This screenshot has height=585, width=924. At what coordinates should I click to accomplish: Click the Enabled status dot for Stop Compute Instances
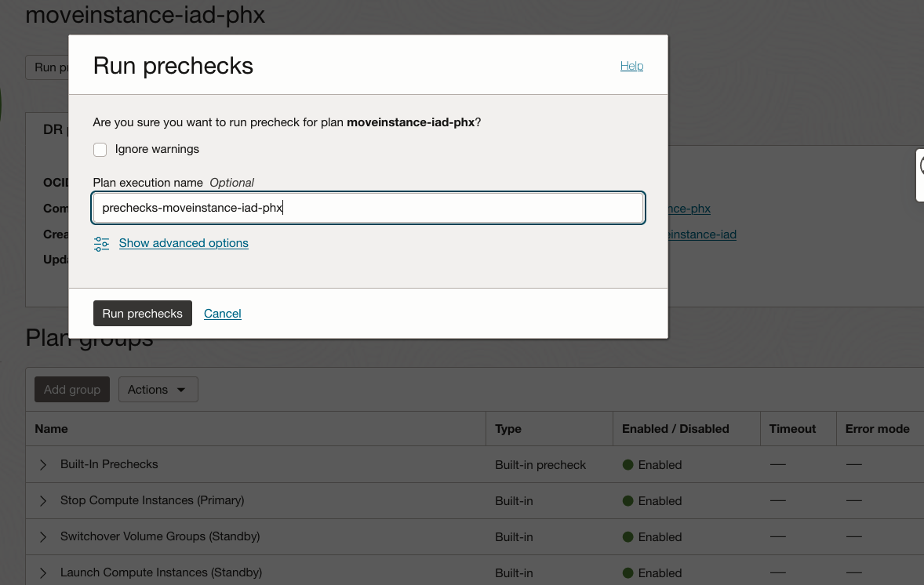628,500
